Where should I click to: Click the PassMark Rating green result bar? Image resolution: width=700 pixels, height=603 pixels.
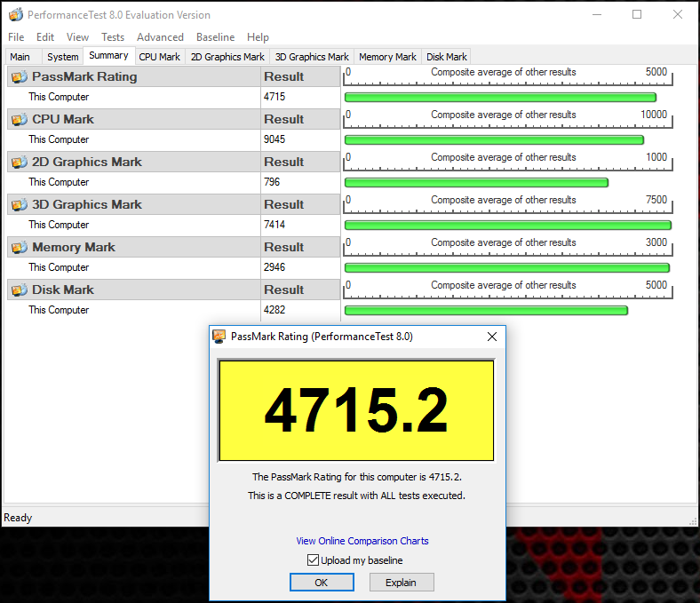pyautogui.click(x=500, y=98)
